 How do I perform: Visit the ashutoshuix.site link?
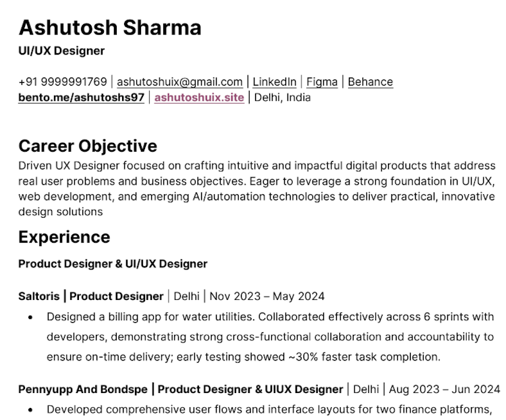tap(199, 98)
